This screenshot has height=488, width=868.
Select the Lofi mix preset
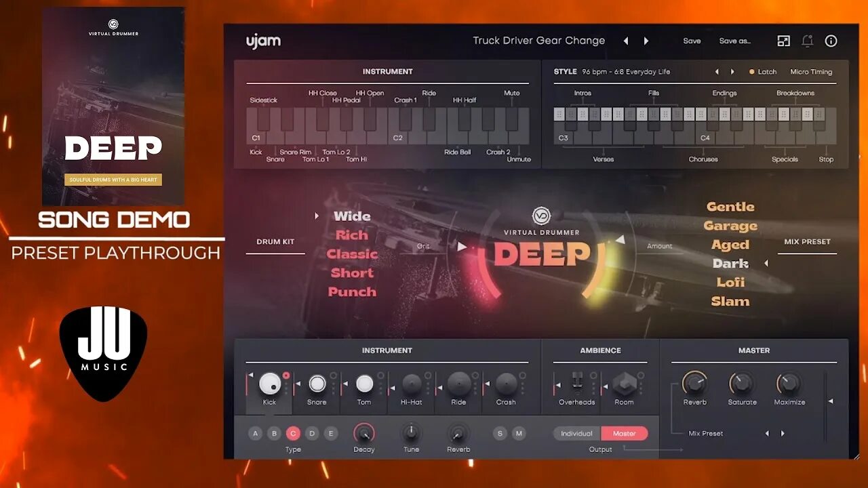pyautogui.click(x=730, y=282)
